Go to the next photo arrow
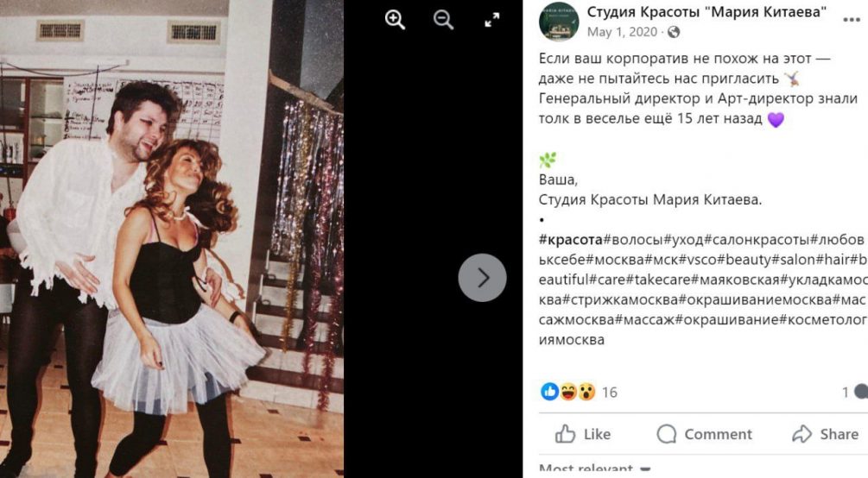 (x=482, y=278)
